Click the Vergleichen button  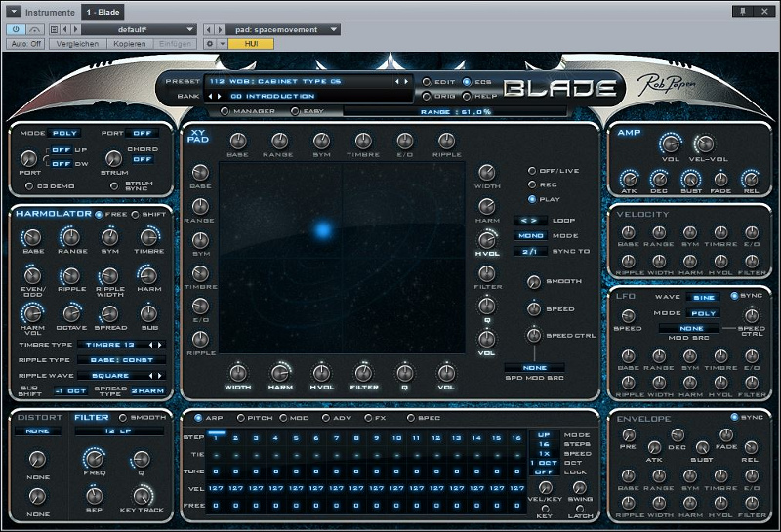[77, 43]
